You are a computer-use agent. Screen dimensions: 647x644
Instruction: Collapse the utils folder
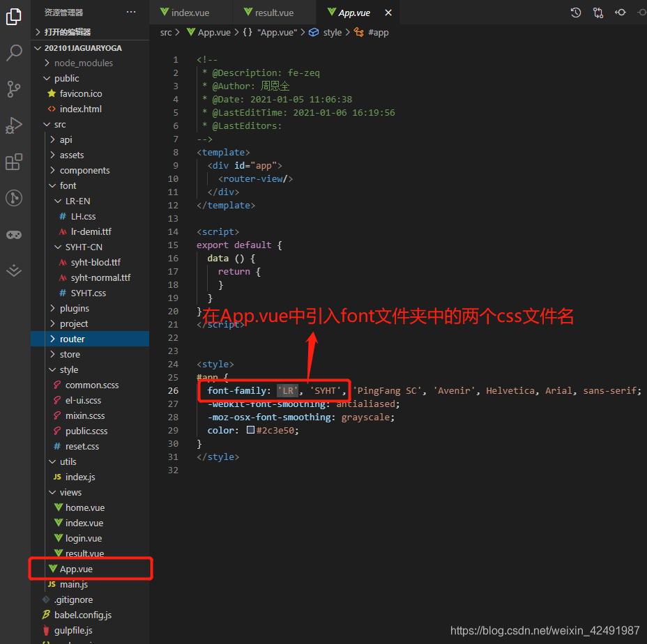click(x=89, y=461)
